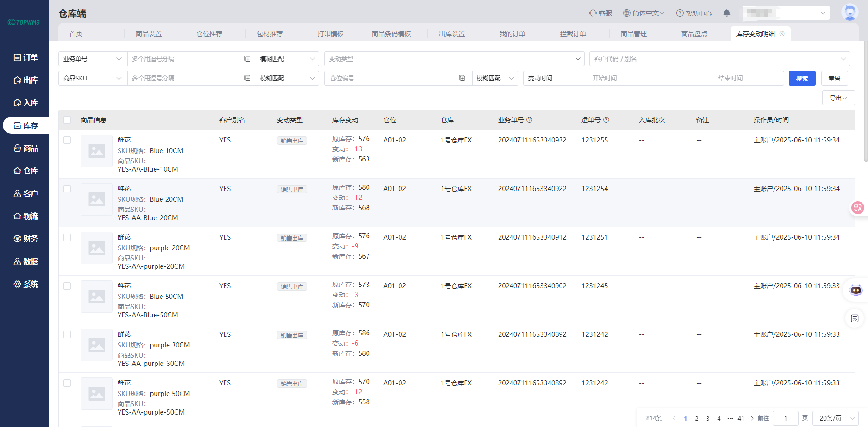Open the 客服 headset support link

pyautogui.click(x=600, y=13)
